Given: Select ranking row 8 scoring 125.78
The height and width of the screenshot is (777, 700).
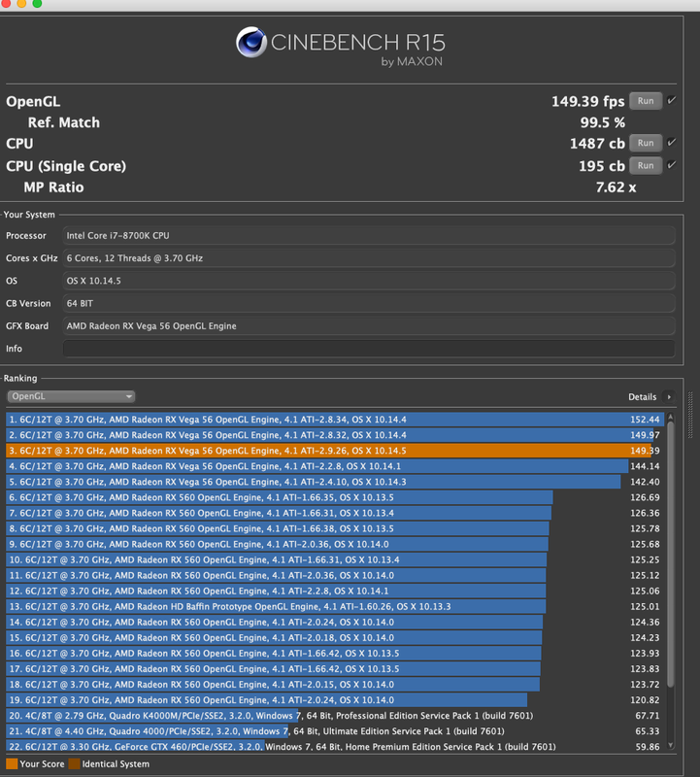Looking at the screenshot, I should click(335, 528).
